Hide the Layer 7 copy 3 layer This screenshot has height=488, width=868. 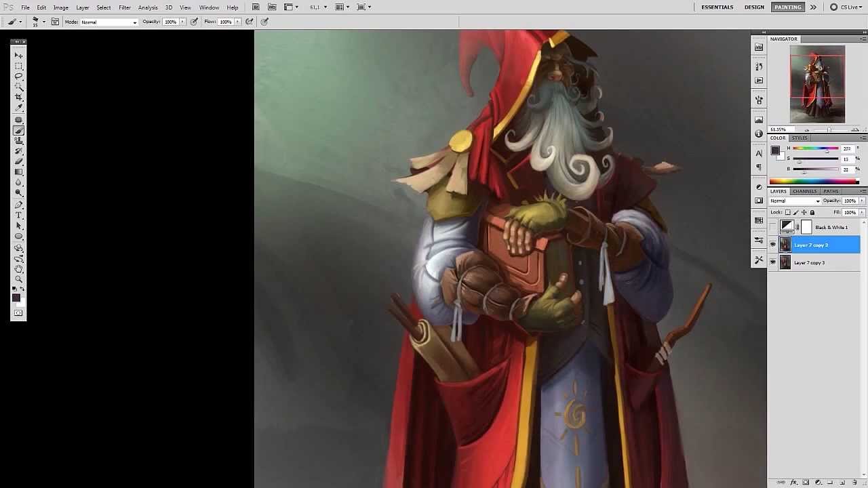pos(772,262)
